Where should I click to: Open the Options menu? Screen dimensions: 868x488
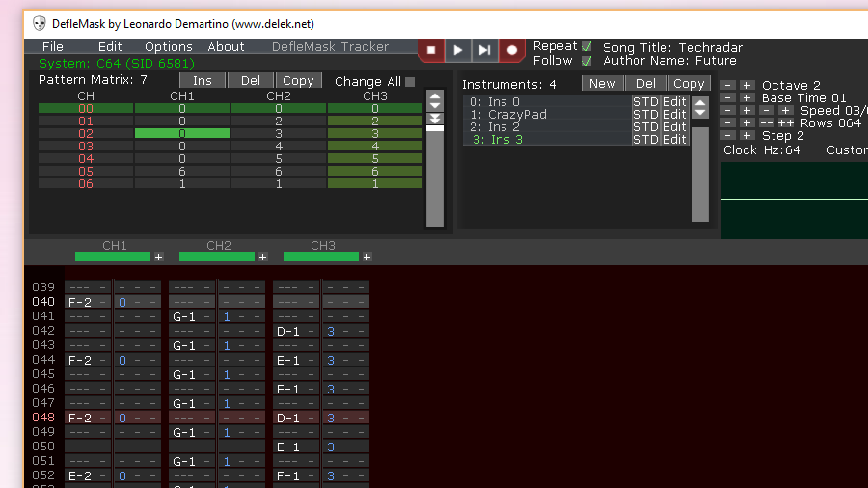coord(168,47)
